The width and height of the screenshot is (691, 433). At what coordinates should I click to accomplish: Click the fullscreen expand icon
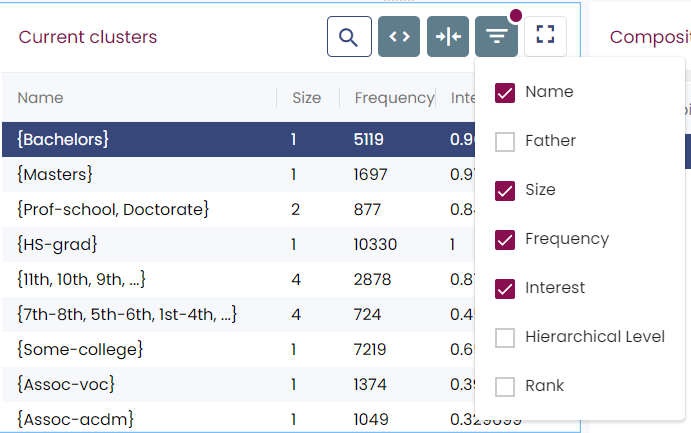[x=545, y=37]
